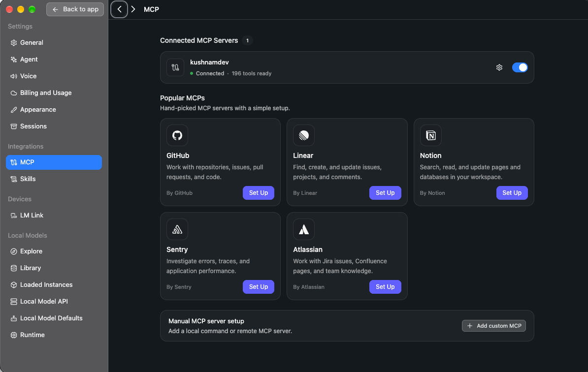Click the kushnamdev server name

[x=209, y=62]
